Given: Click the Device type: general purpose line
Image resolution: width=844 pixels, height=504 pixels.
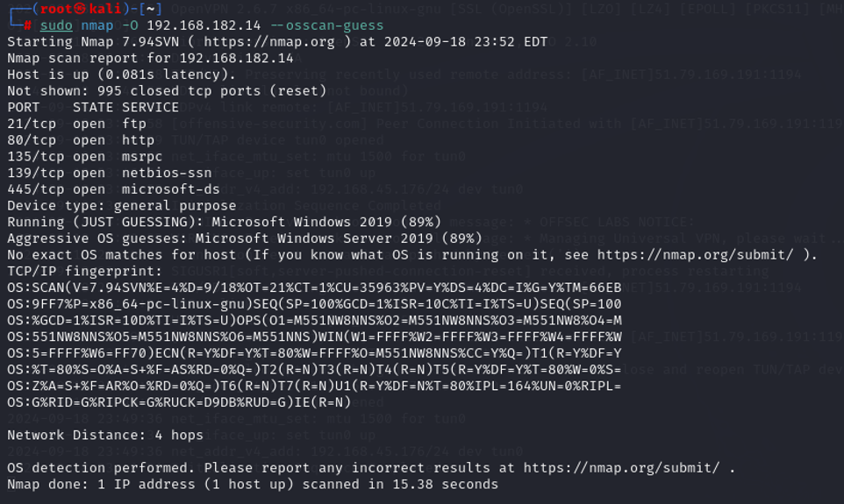Looking at the screenshot, I should click(x=122, y=206).
